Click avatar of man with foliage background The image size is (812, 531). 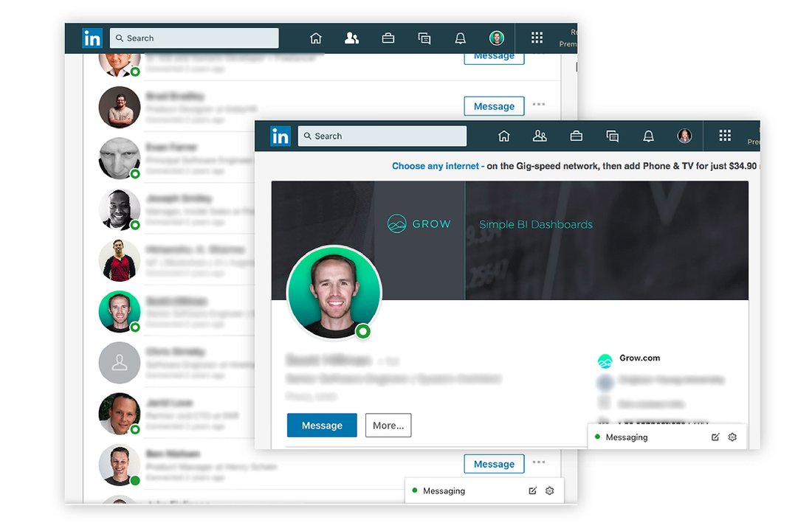[x=120, y=414]
